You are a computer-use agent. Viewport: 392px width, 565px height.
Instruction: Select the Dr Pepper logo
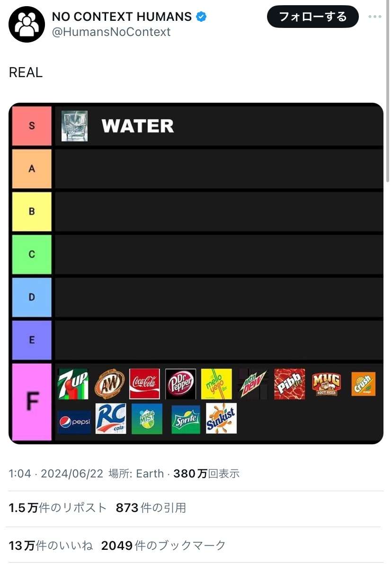(180, 384)
